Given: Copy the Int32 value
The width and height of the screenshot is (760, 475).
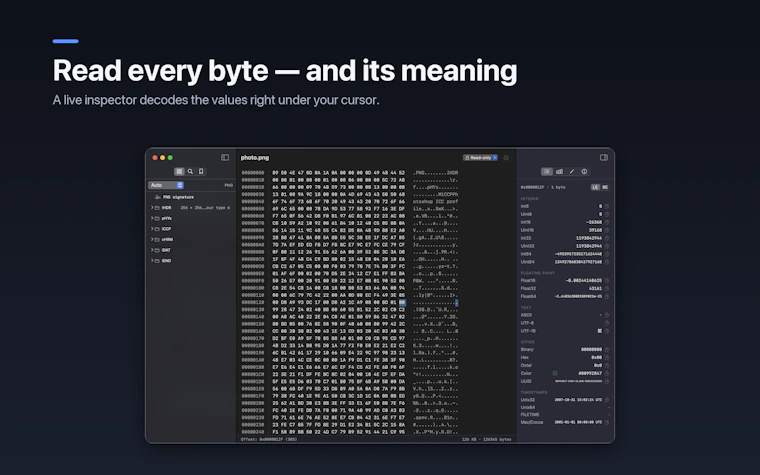Looking at the screenshot, I should pos(607,238).
